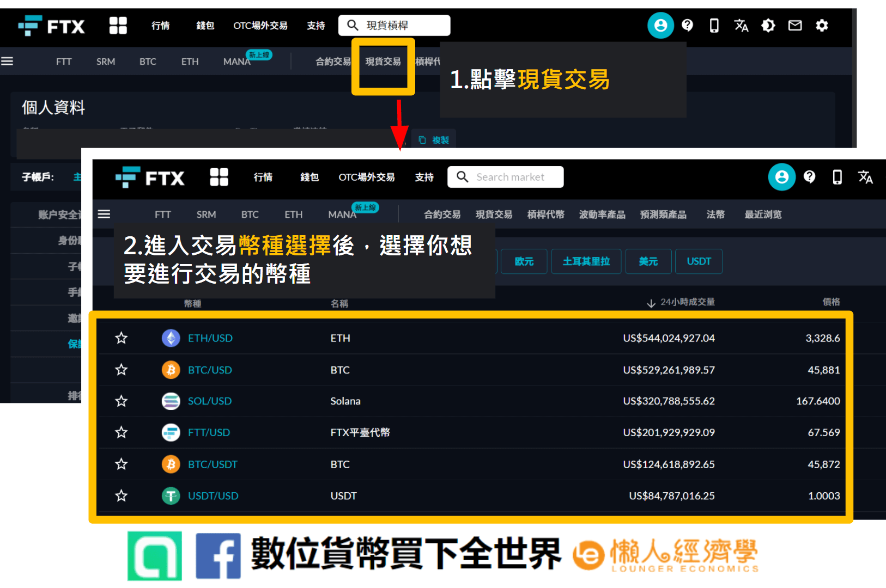
Task: Open help question mark icon in back window
Action: coord(687,25)
